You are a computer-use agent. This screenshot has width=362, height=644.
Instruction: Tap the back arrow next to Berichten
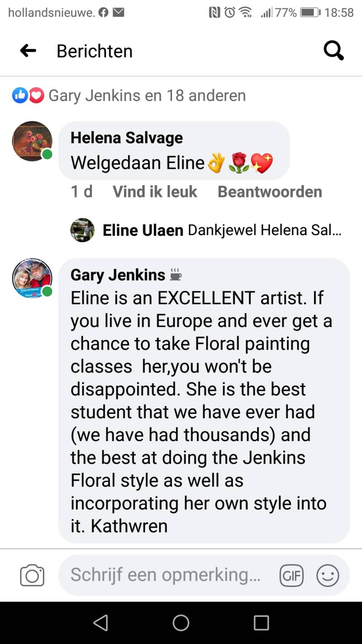coord(28,51)
